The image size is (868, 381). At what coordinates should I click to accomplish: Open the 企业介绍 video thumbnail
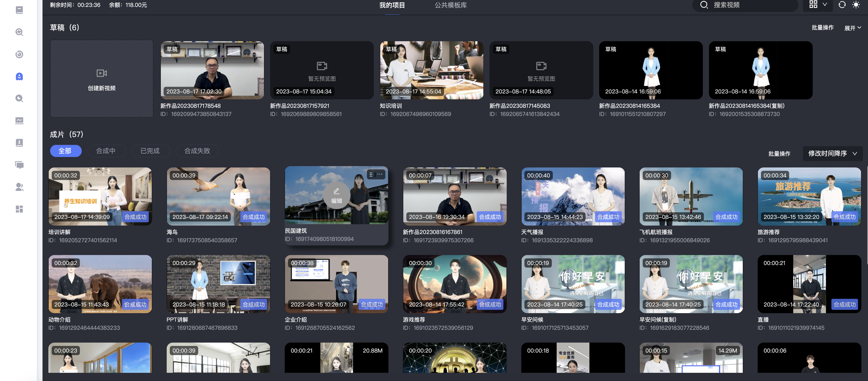pyautogui.click(x=336, y=284)
